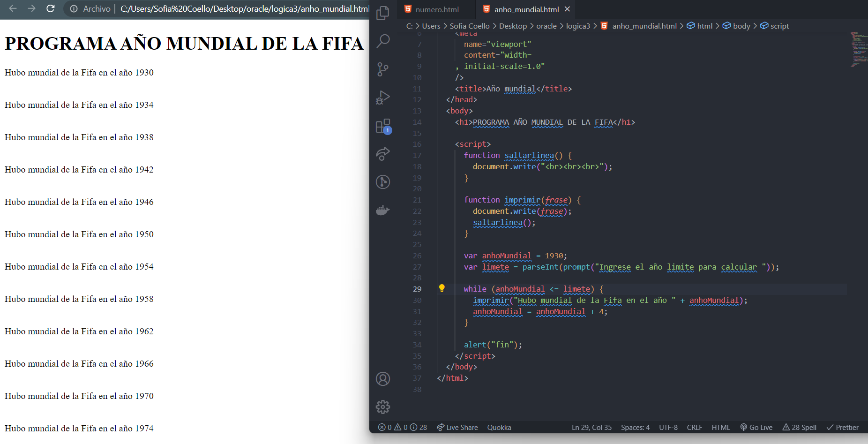Open the Source Control view

(x=383, y=69)
